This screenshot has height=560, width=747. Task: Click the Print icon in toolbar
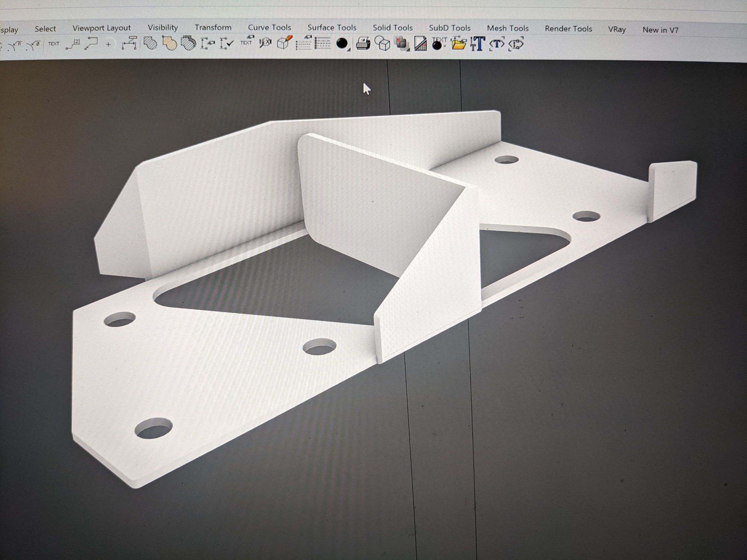(x=363, y=44)
